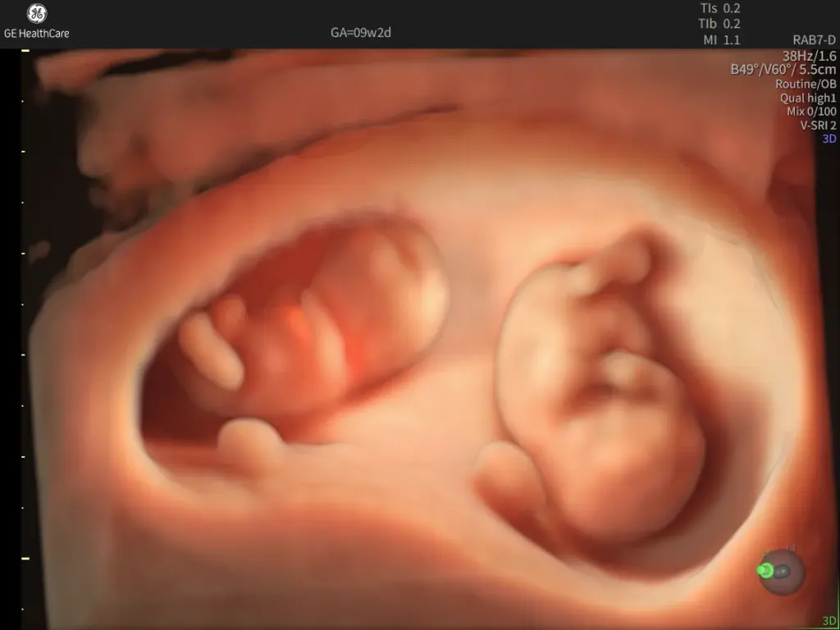Click the green 3D label at bottom corner

pos(829,622)
